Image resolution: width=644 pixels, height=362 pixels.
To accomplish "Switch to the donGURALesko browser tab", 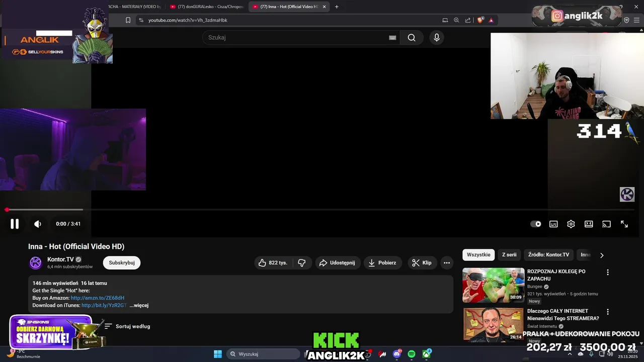I will (206, 7).
